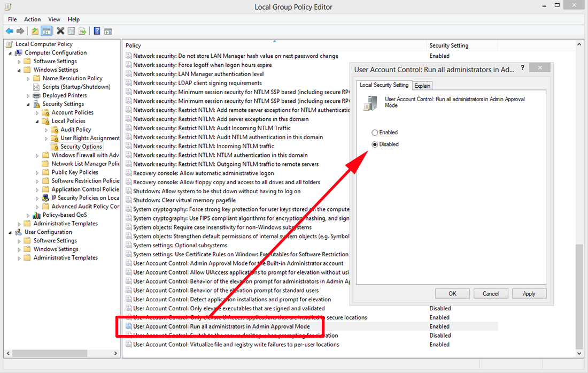Close the User Account Control dialog
The width and height of the screenshot is (588, 373).
coord(540,67)
